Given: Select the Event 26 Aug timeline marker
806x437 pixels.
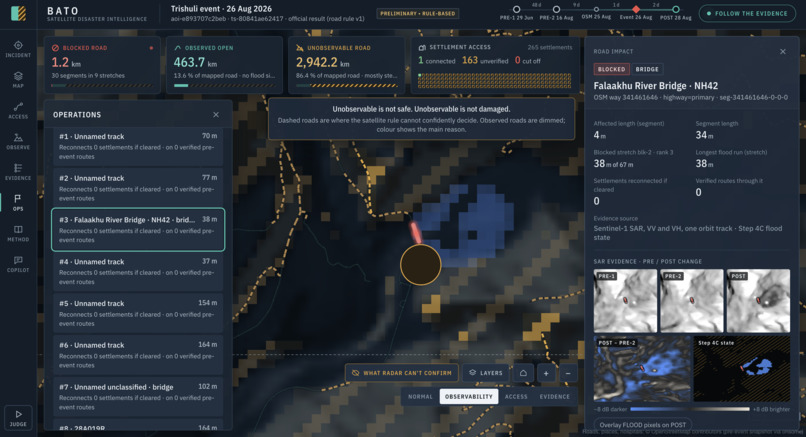Looking at the screenshot, I should tap(636, 9).
